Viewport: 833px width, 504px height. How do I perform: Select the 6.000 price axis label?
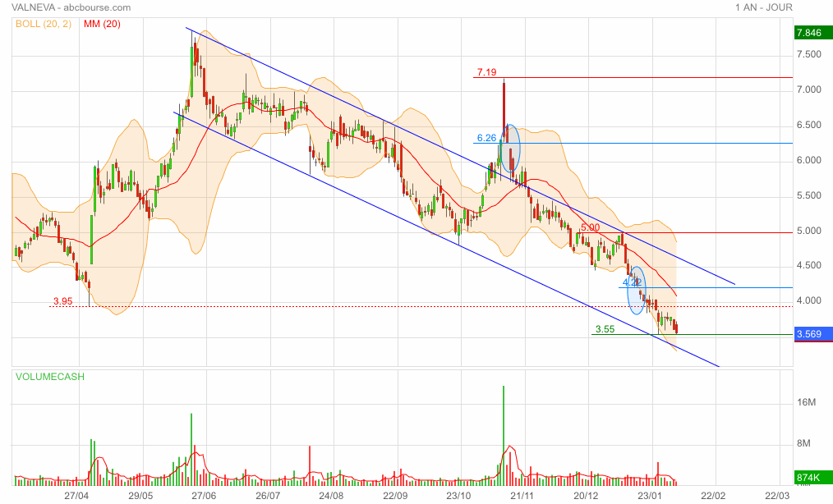[808, 160]
